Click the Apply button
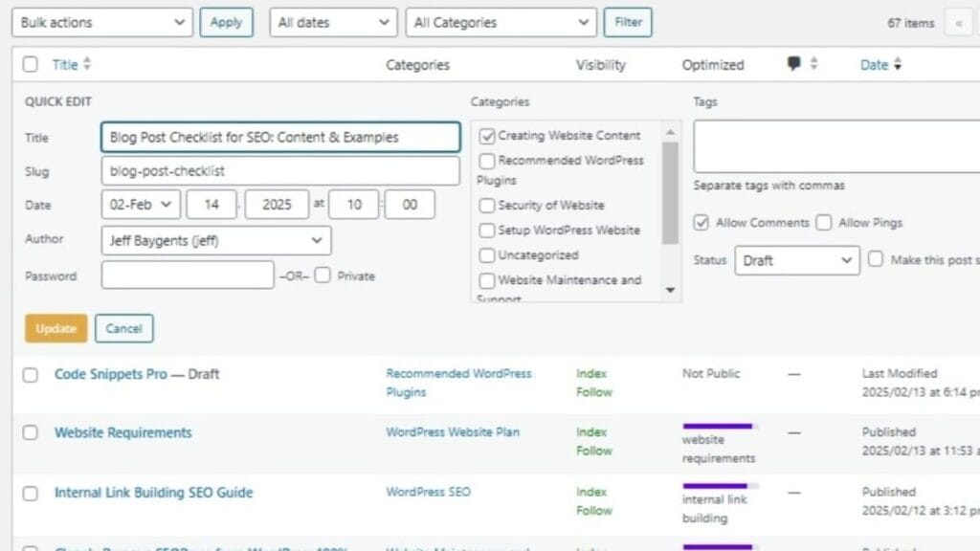The width and height of the screenshot is (980, 551). pyautogui.click(x=226, y=21)
